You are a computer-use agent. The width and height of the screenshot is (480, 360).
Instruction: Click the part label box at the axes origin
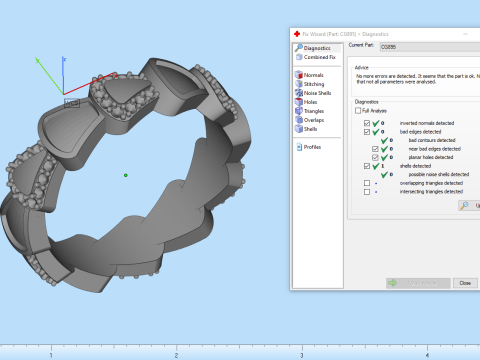click(x=72, y=103)
